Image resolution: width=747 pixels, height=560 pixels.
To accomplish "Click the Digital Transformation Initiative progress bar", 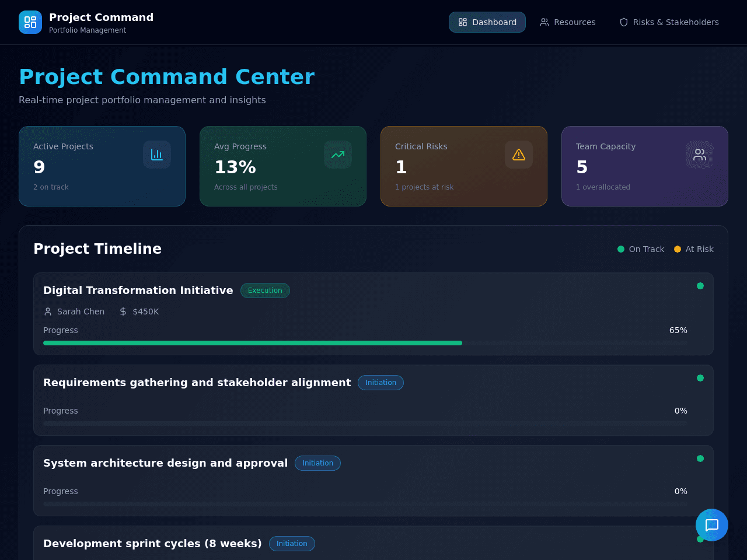I will pyautogui.click(x=365, y=343).
